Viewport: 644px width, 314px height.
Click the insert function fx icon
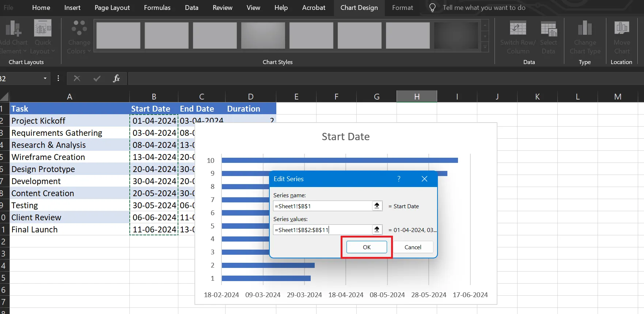coord(116,78)
